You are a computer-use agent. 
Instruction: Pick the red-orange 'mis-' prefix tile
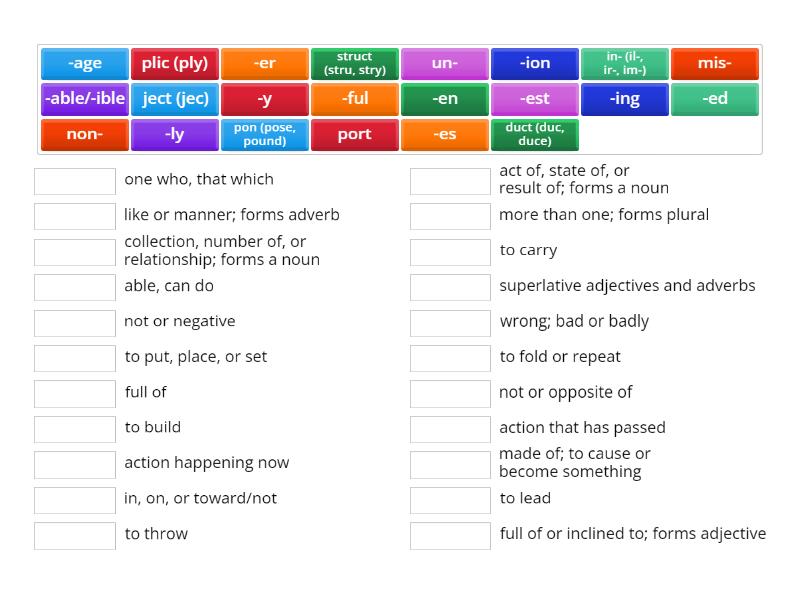click(x=715, y=64)
